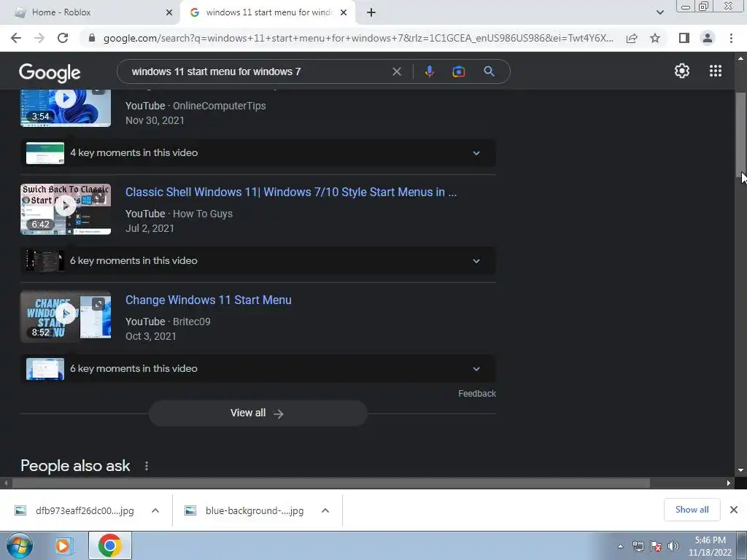
Task: Bookmark this tab with the star icon
Action: tap(655, 38)
